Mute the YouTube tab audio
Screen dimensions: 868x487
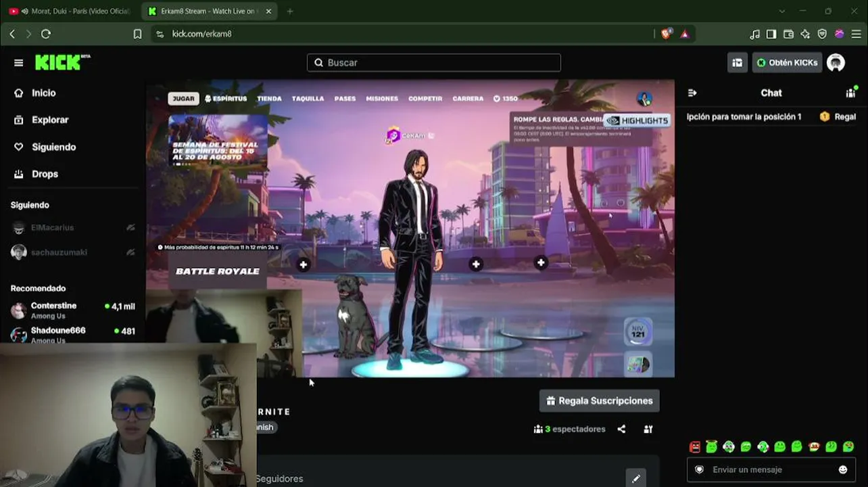coord(25,11)
